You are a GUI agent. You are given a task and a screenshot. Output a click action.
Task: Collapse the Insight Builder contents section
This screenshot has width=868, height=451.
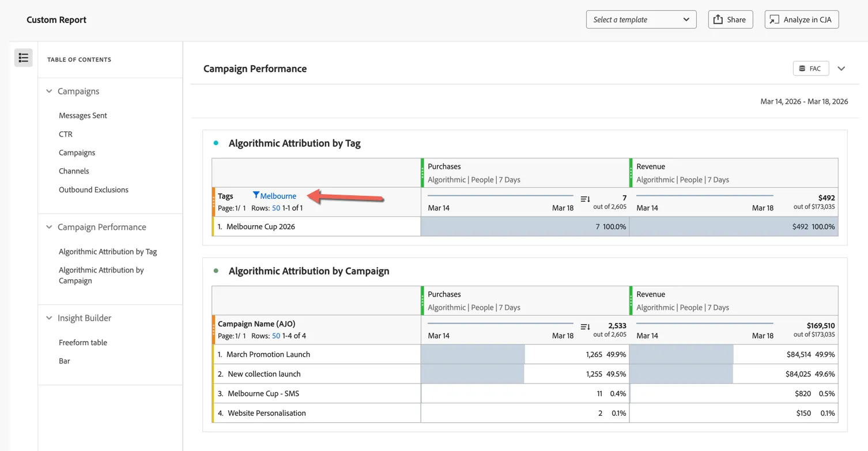pos(49,318)
